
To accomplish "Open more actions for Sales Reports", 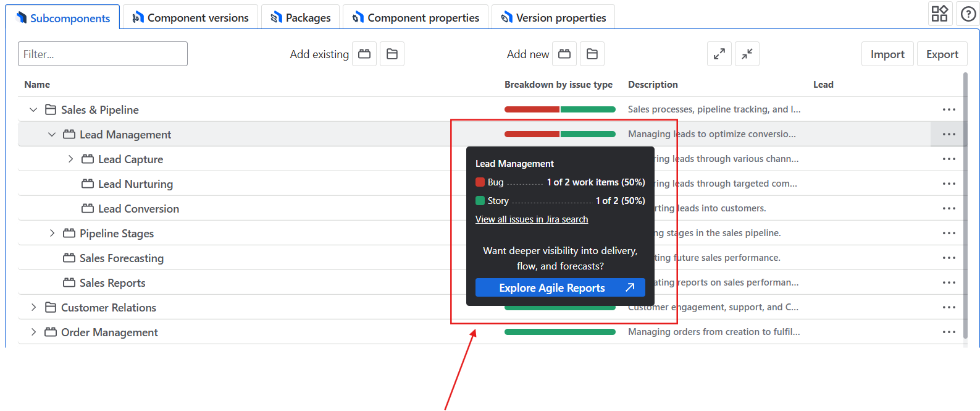I will pos(949,282).
